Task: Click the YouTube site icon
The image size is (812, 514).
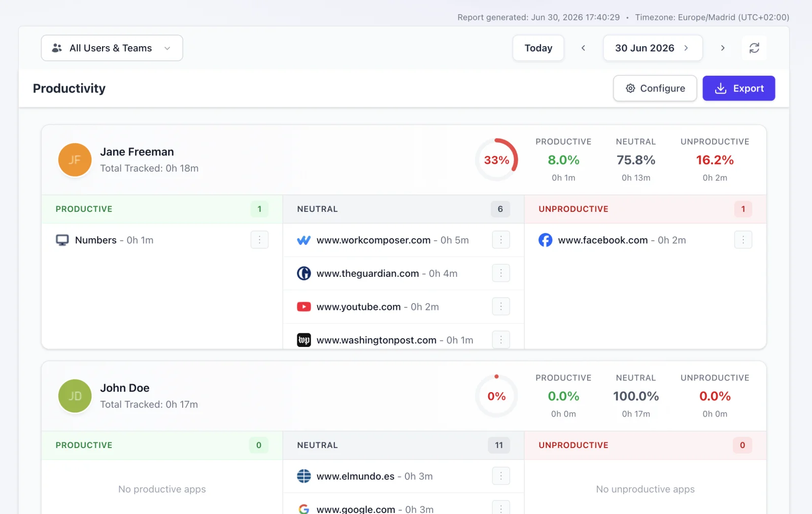Action: (x=303, y=307)
